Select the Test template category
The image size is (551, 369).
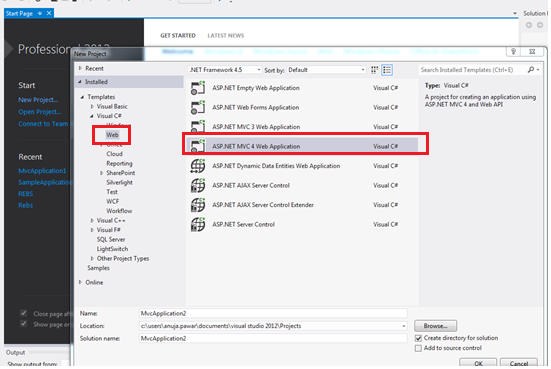coord(112,192)
